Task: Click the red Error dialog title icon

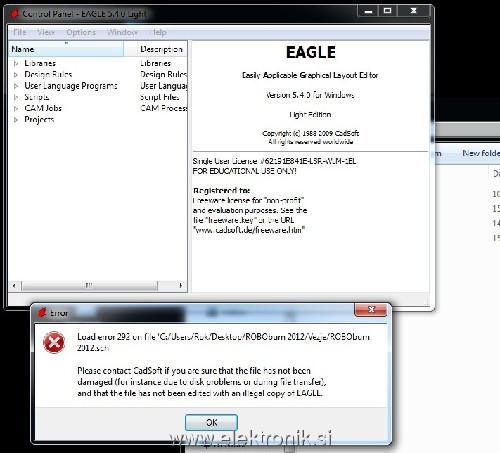Action: 42,312
